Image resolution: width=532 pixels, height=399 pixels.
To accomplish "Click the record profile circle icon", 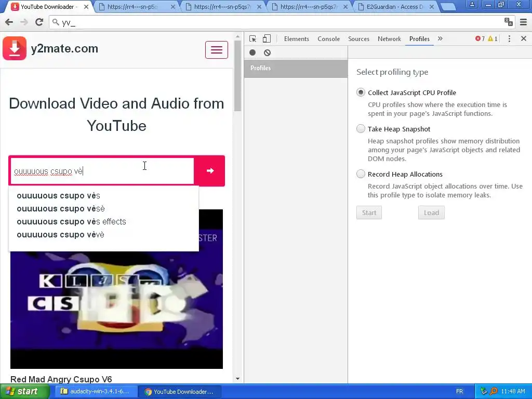I will tap(252, 52).
